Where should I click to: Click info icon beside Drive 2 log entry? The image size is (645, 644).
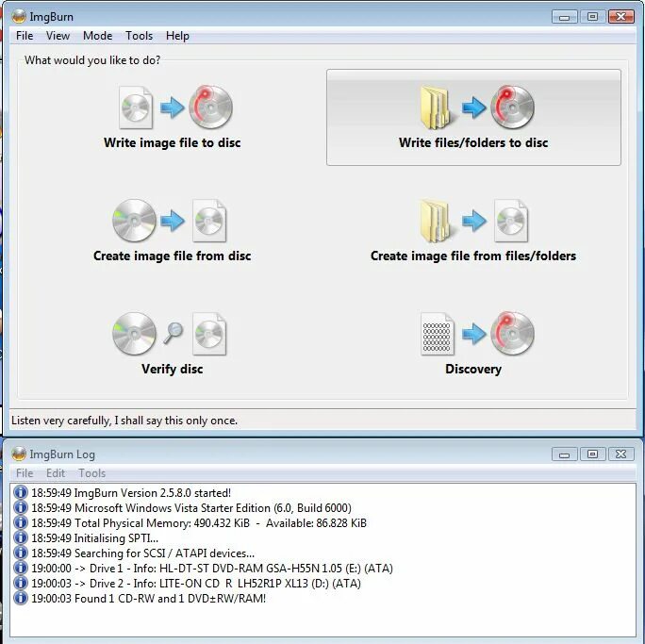tap(20, 583)
